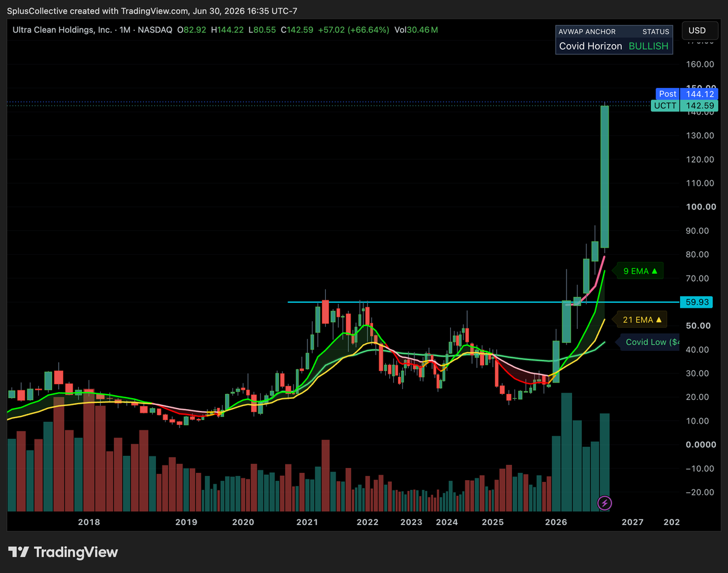
Task: Click the Post 144.12 price label
Action: click(x=687, y=94)
